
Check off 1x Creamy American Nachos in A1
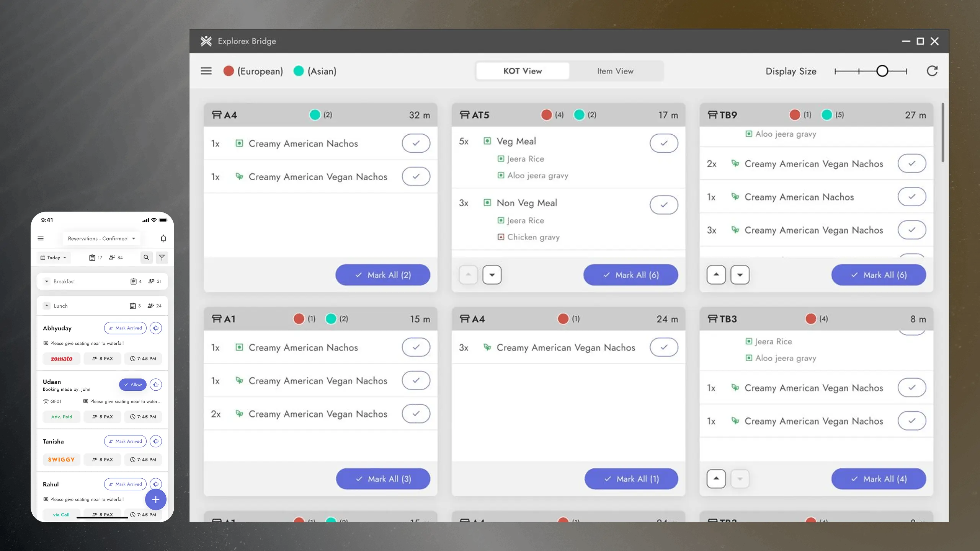(416, 347)
